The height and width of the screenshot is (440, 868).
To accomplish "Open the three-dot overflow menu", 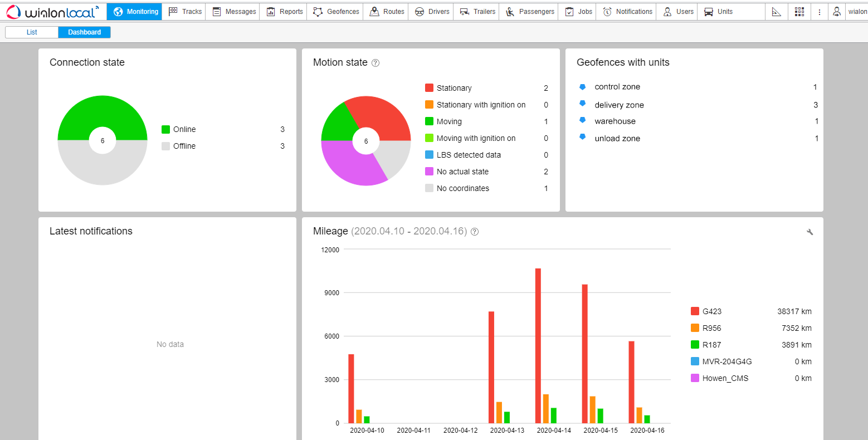I will [x=819, y=11].
